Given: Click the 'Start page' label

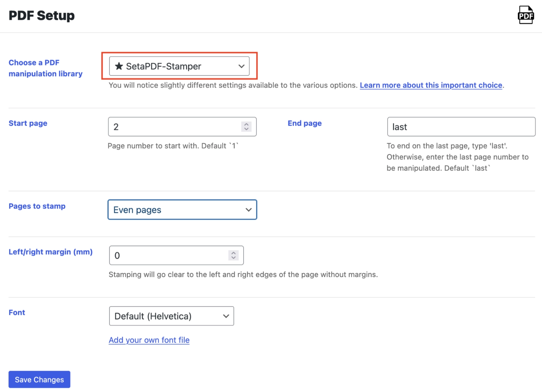Looking at the screenshot, I should coord(28,123).
